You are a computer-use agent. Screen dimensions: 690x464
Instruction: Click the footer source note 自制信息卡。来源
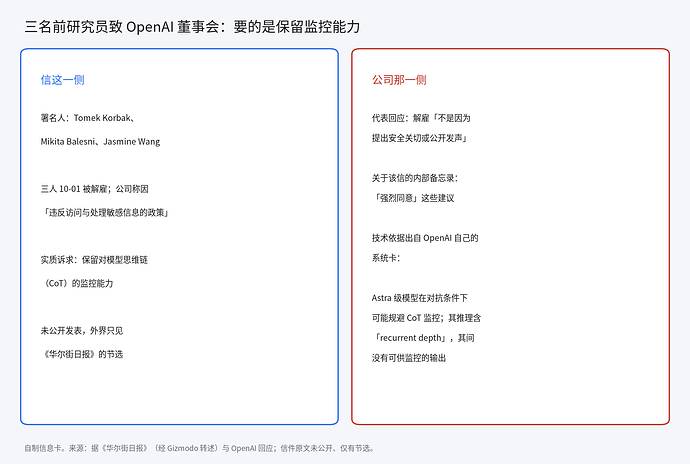pyautogui.click(x=199, y=448)
